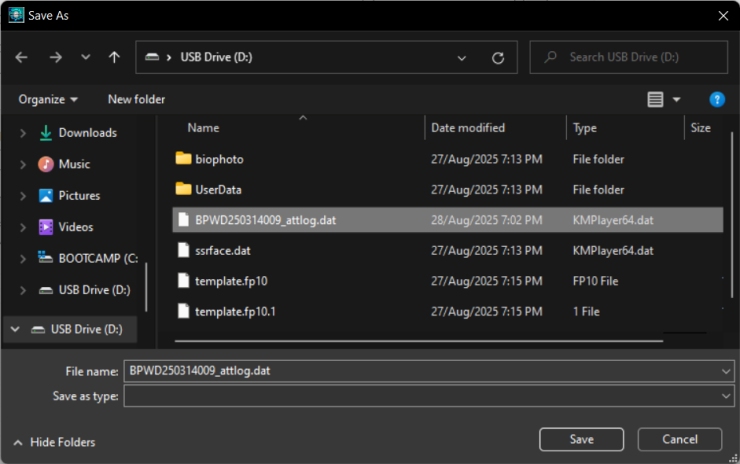Open recent locations dropdown chevron

click(x=85, y=58)
